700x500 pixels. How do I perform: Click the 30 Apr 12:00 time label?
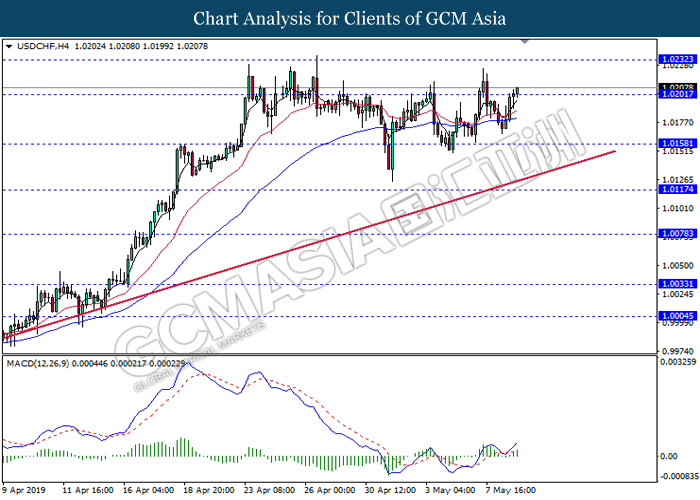coord(390,490)
